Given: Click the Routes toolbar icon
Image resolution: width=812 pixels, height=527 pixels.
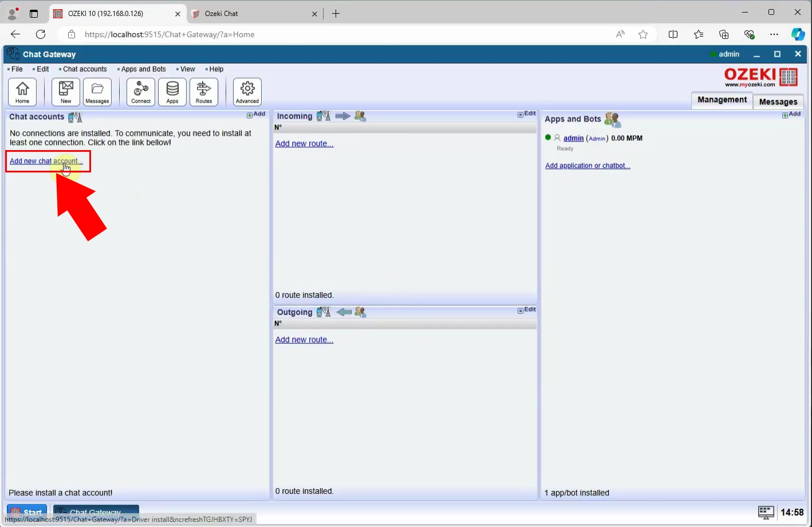Looking at the screenshot, I should [204, 92].
